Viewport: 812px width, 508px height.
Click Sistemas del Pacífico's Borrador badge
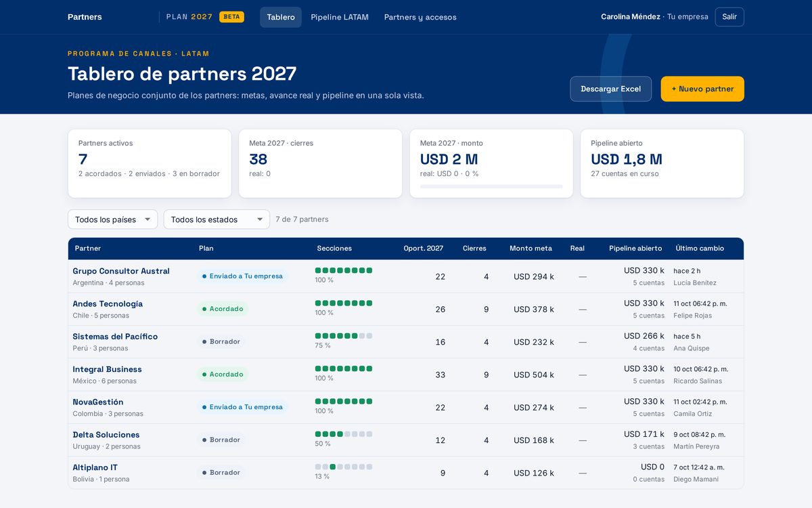click(221, 341)
